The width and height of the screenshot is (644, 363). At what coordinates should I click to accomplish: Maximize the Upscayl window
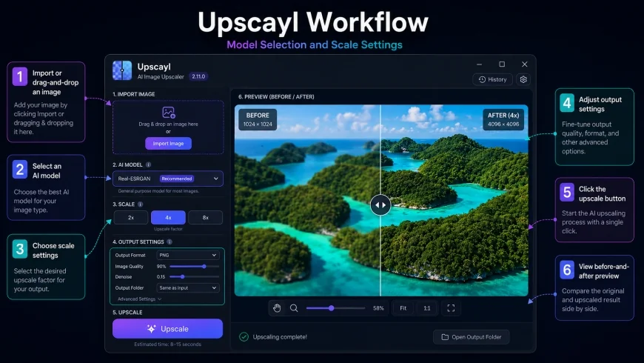point(502,64)
